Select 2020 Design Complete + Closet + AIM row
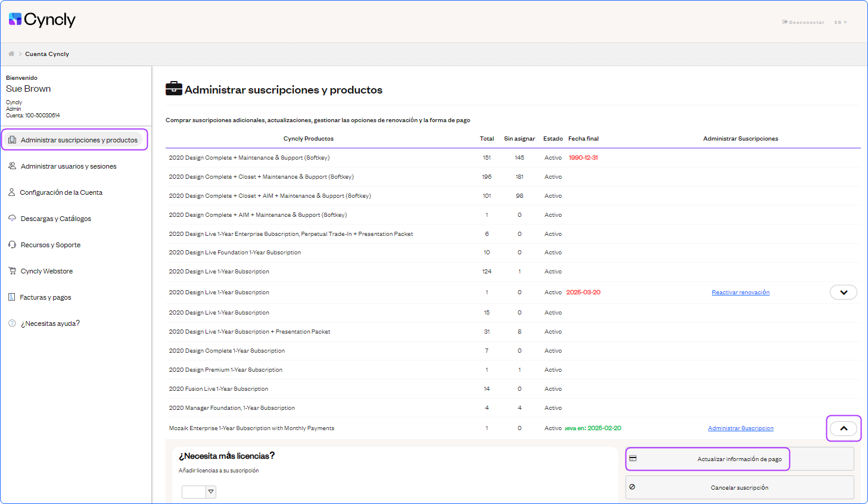Screen dimensions: 868x504 click(513, 196)
